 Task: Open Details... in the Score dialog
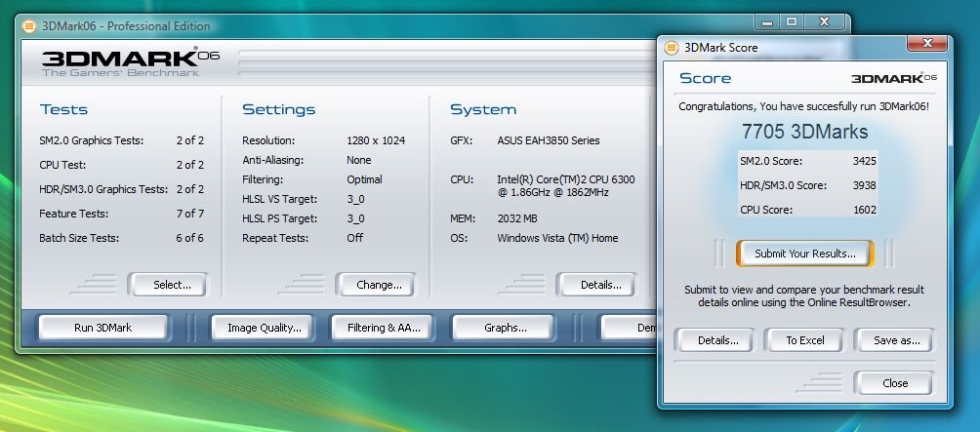click(714, 340)
